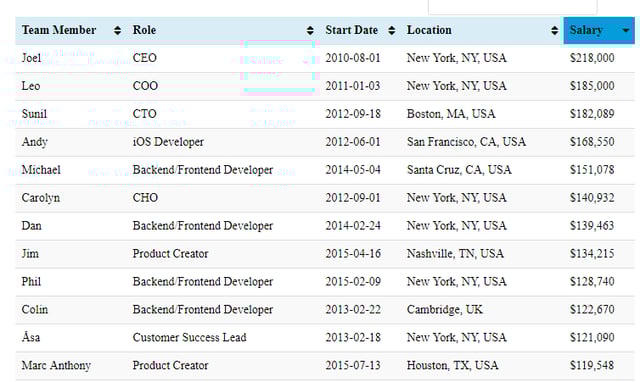Click the Santa Cruz, CA, USA location
The height and width of the screenshot is (382, 640).
459,170
